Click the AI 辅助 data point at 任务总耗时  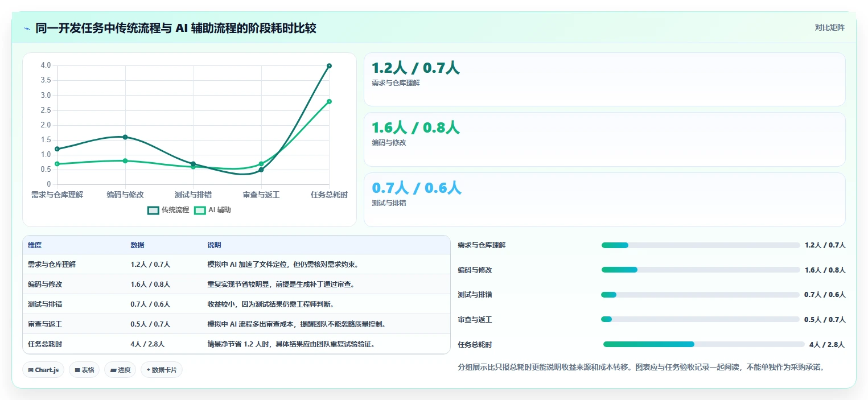pos(329,101)
